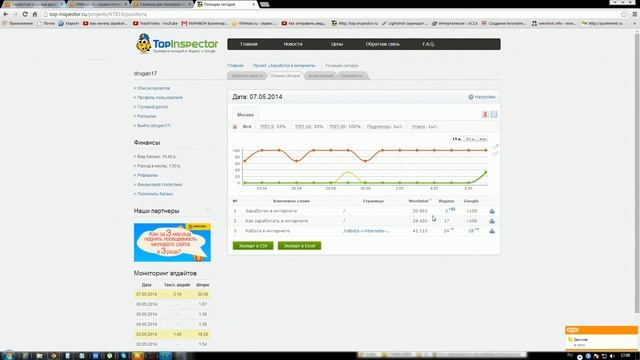Select the Все filter
640x360 pixels.
[247, 127]
